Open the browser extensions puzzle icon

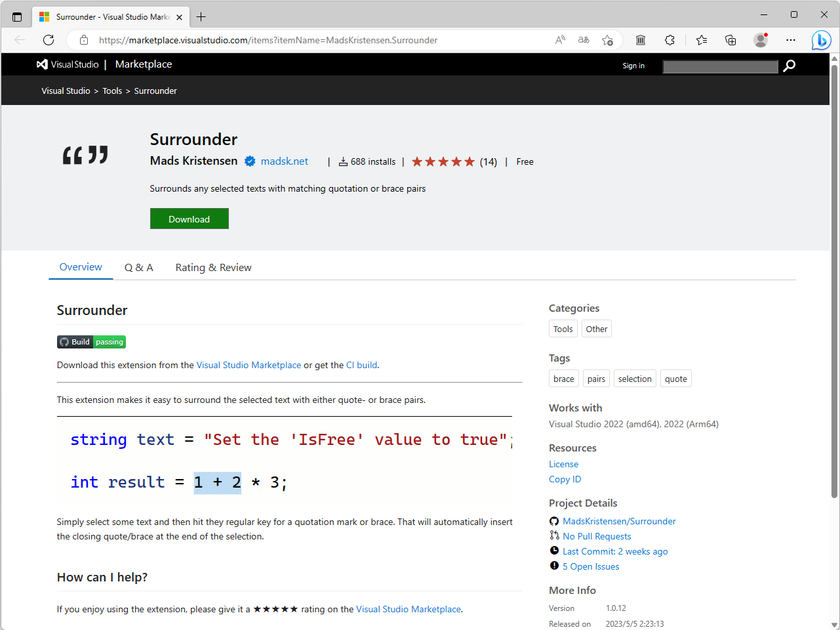[670, 40]
